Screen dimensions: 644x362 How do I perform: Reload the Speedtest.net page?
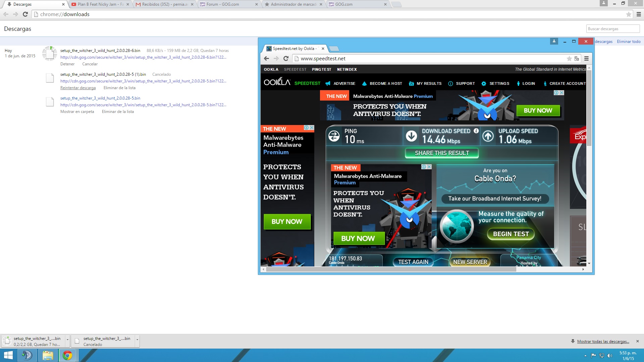(286, 58)
